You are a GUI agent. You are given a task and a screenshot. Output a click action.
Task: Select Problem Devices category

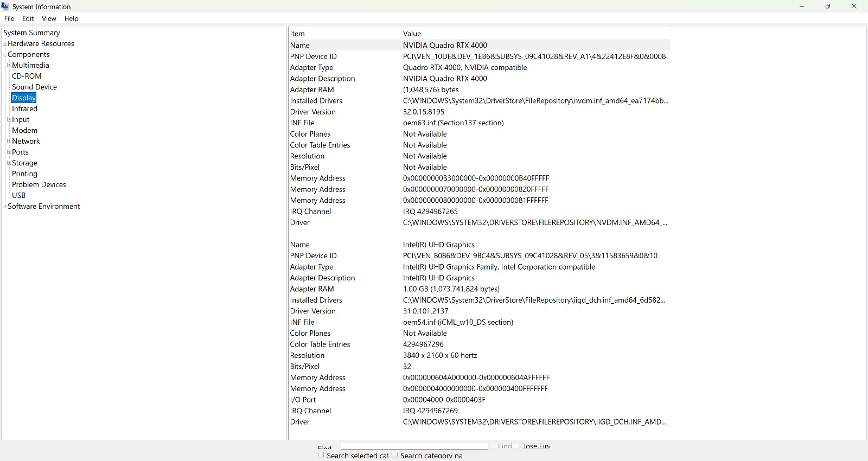[x=39, y=185]
